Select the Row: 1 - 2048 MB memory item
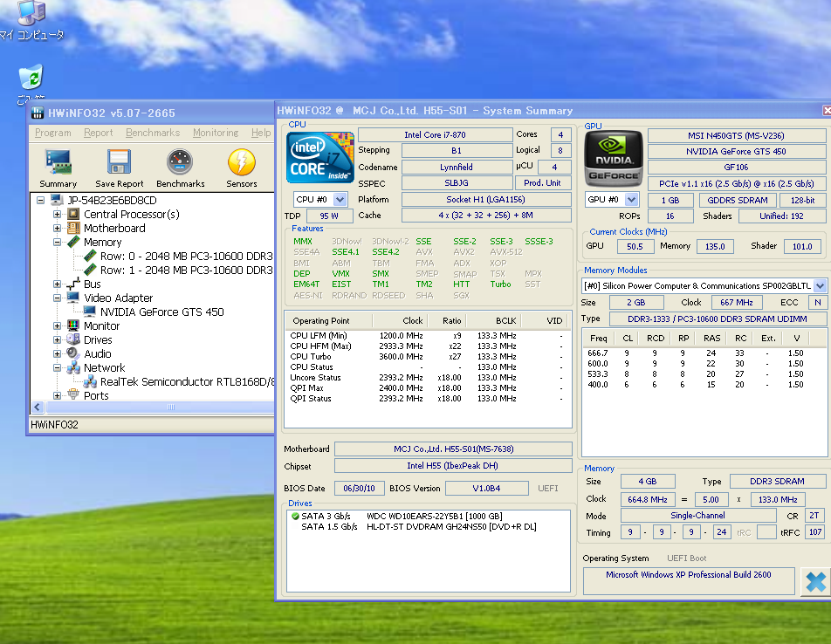The width and height of the screenshot is (831, 644). (x=187, y=271)
